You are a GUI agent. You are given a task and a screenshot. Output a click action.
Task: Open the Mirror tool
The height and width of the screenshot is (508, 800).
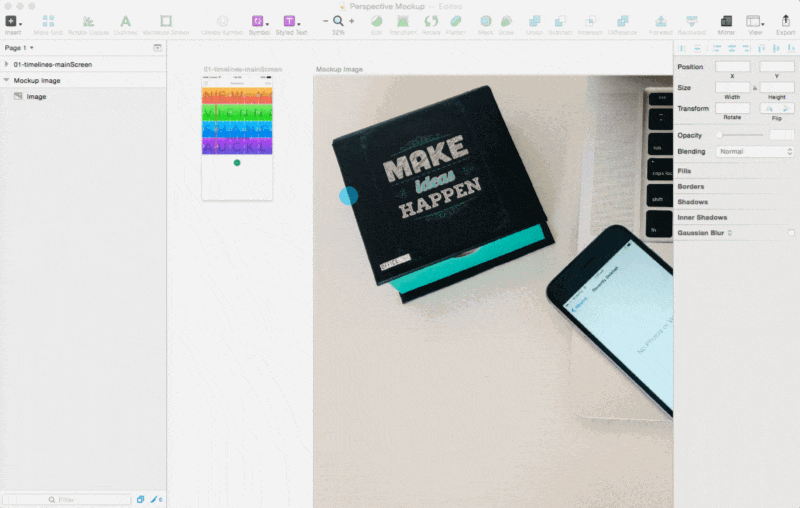point(726,21)
